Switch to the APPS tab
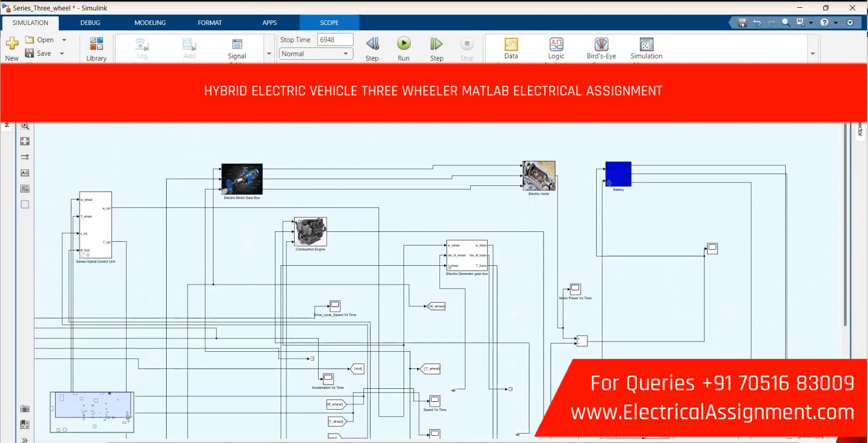 point(270,22)
